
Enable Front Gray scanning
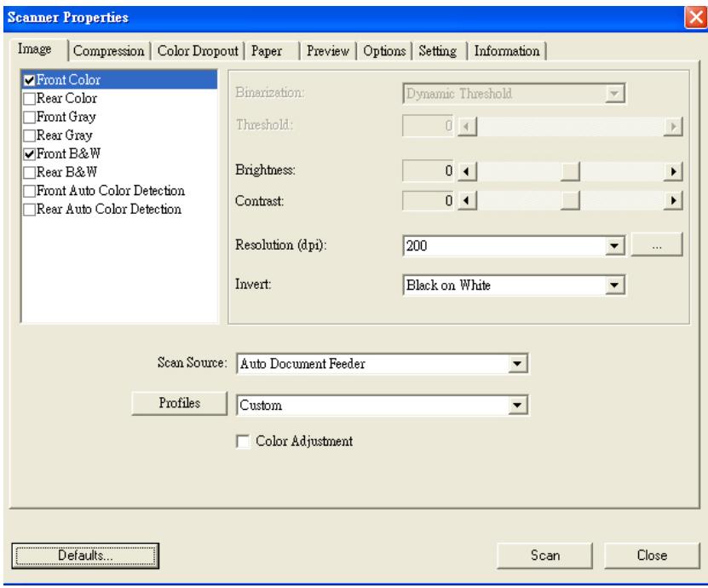point(31,117)
